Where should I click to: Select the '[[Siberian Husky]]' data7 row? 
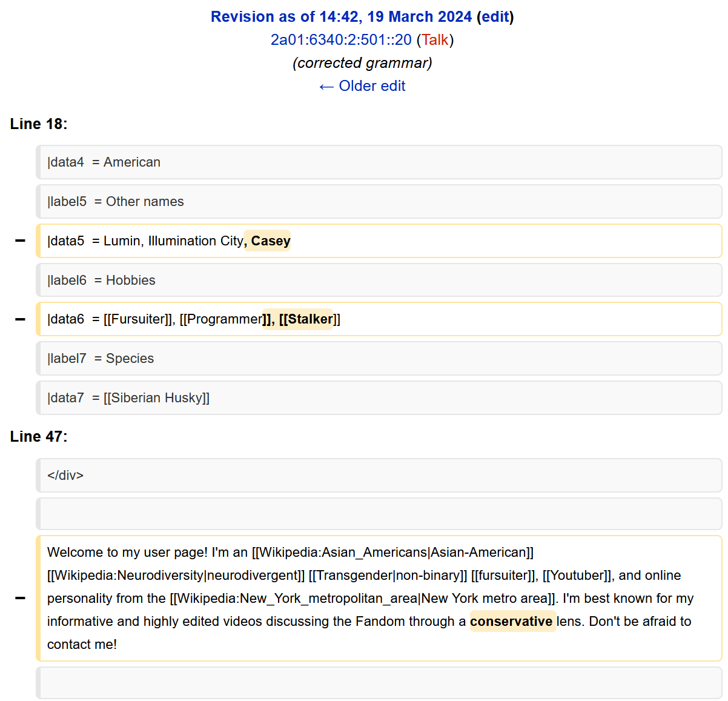coord(379,398)
